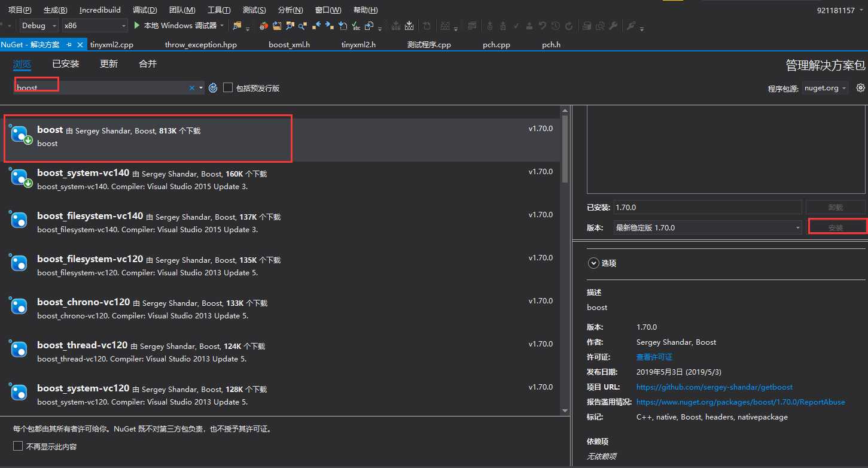Open the Debug configuration dropdown

39,26
